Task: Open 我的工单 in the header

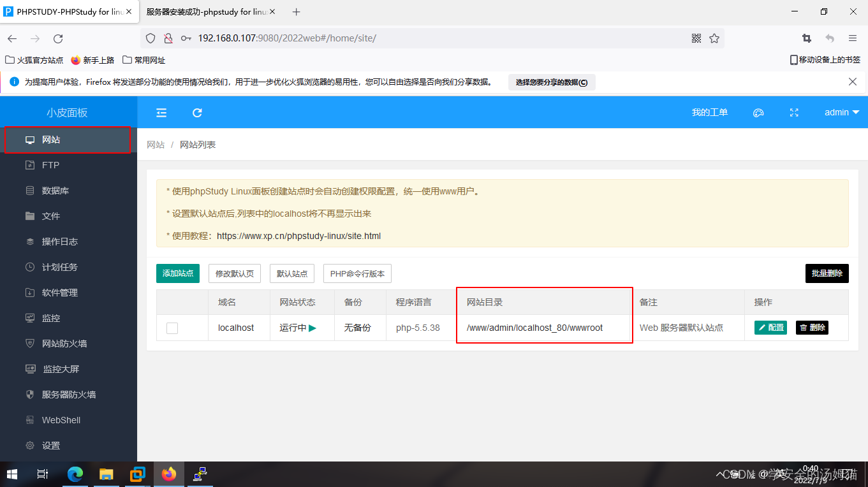Action: [710, 112]
